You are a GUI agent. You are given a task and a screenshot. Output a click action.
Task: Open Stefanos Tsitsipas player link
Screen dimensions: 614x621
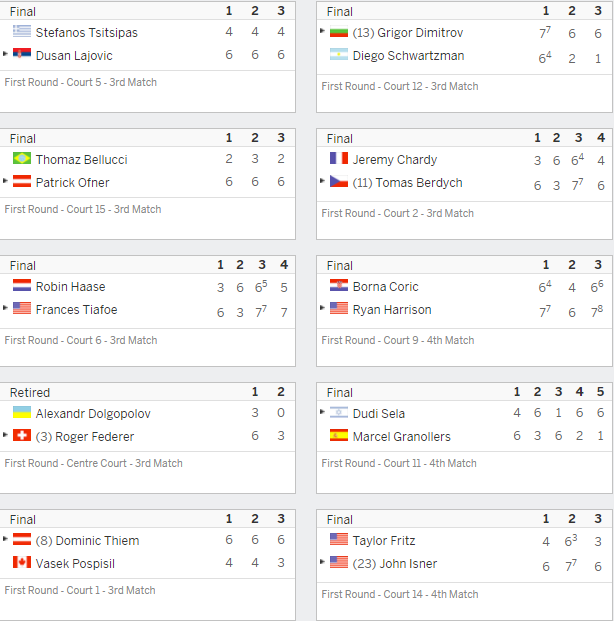[86, 32]
